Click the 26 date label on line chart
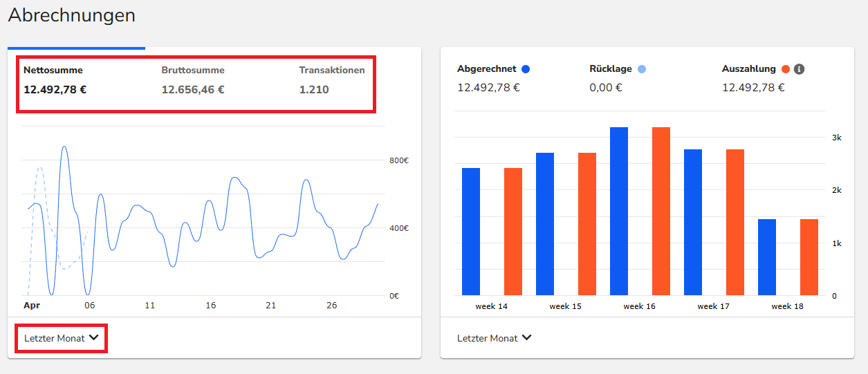Image resolution: width=868 pixels, height=374 pixels. 332,306
